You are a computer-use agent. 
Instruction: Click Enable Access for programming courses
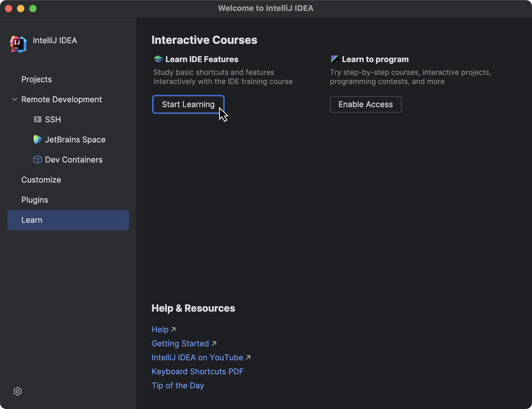tap(366, 104)
